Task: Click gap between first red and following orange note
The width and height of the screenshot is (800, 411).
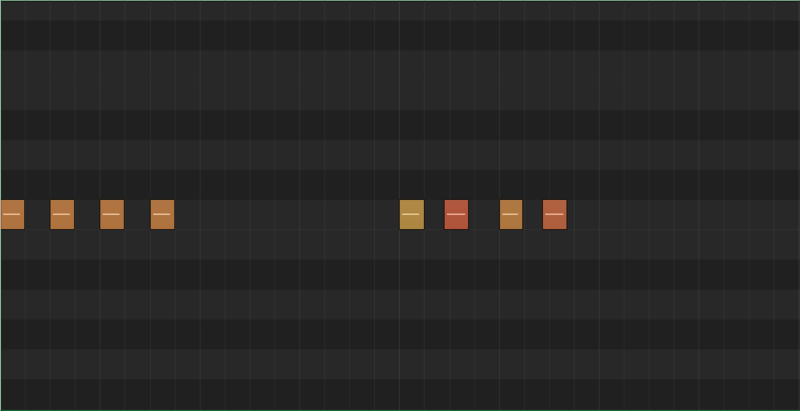Action: coord(484,215)
